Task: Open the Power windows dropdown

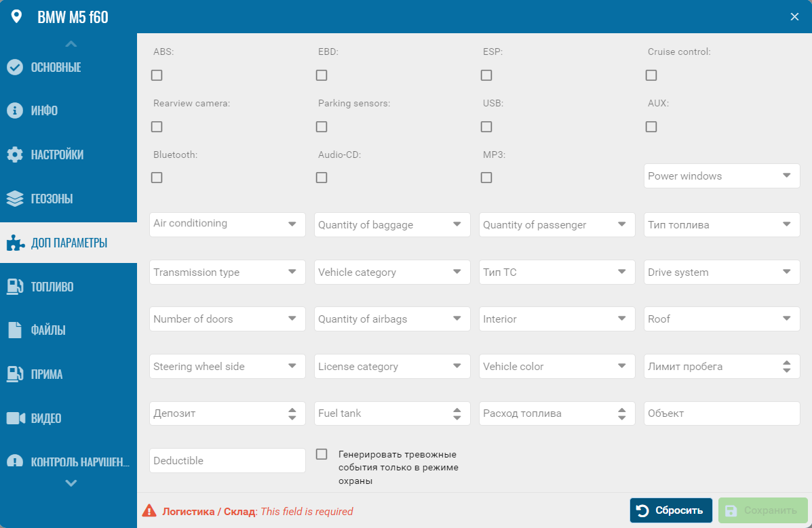Action: point(722,176)
